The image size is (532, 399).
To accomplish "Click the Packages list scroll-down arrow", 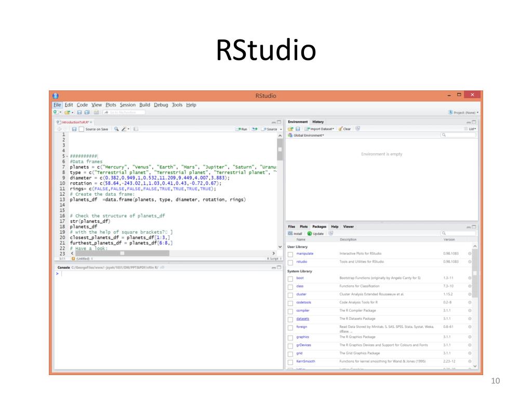I will pos(475,366).
